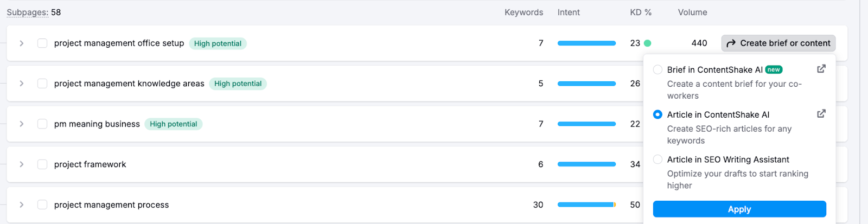Open Article in ContentShake AI external link icon

(x=821, y=114)
